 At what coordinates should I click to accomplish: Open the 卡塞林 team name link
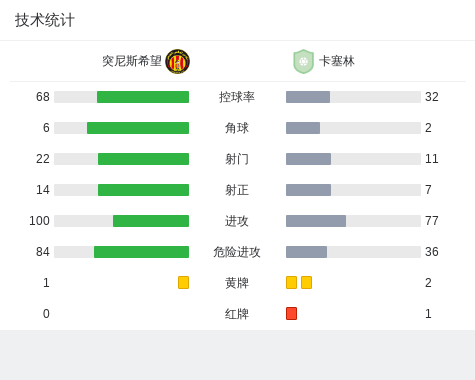337,61
